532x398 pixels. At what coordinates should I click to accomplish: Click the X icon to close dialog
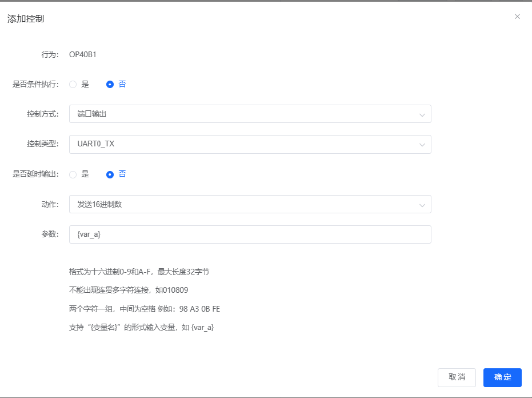(517, 16)
